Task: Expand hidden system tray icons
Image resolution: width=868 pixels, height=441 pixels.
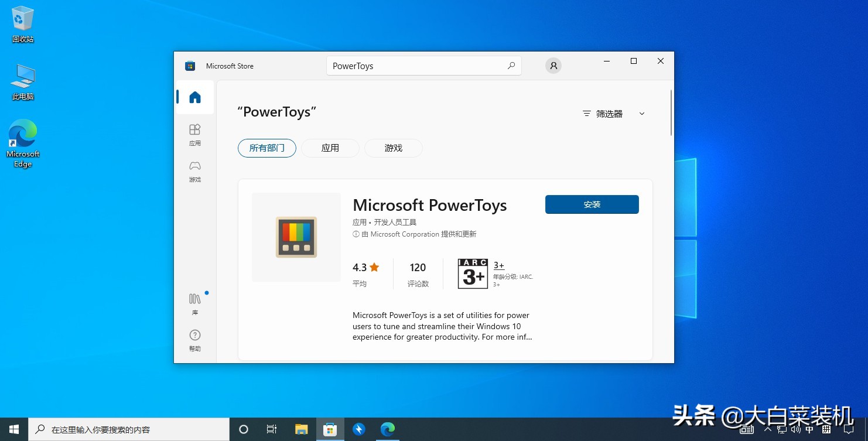Action: (767, 429)
